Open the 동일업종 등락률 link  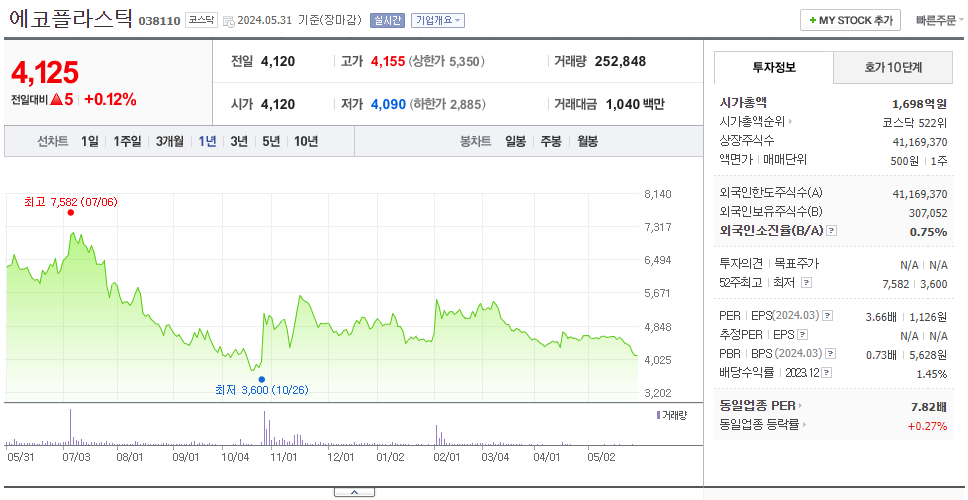(x=762, y=425)
